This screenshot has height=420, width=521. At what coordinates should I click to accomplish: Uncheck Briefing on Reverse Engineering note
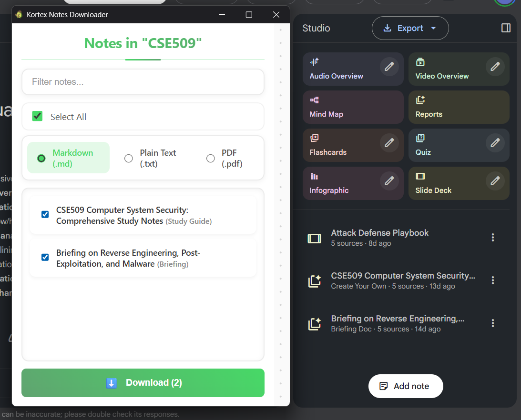point(45,257)
